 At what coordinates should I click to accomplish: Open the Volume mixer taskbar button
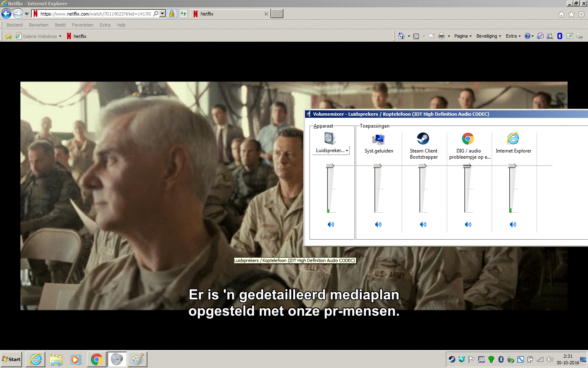pyautogui.click(x=117, y=359)
